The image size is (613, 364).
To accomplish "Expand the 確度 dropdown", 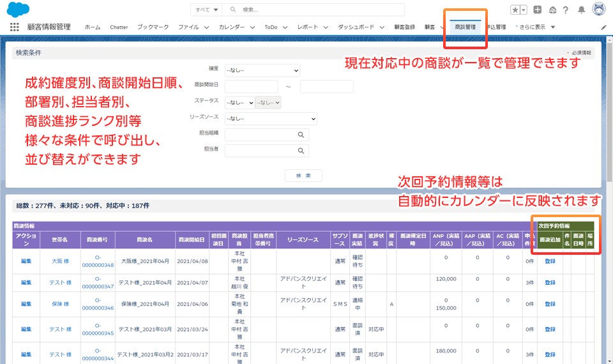I will 262,70.
